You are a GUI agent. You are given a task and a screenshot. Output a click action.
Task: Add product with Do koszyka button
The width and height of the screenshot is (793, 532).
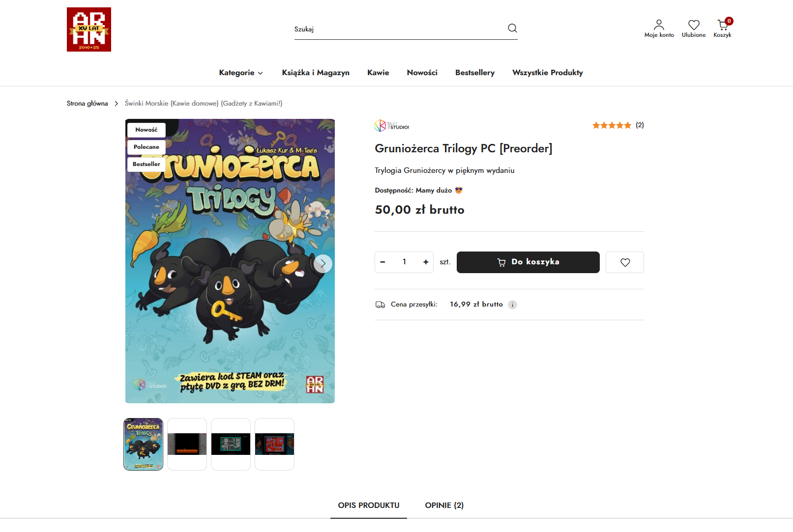click(528, 262)
